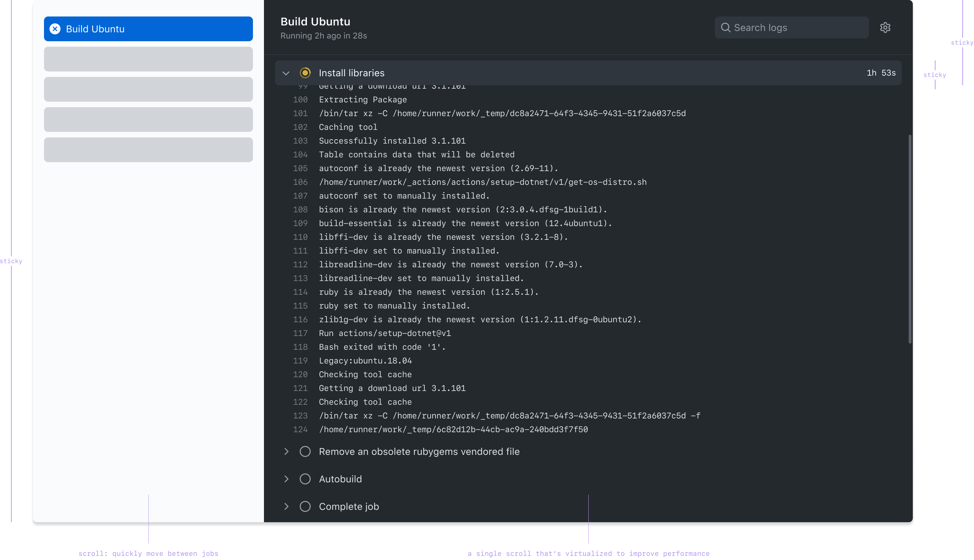The image size is (974, 560).
Task: Collapse the Install libraries step
Action: point(286,73)
